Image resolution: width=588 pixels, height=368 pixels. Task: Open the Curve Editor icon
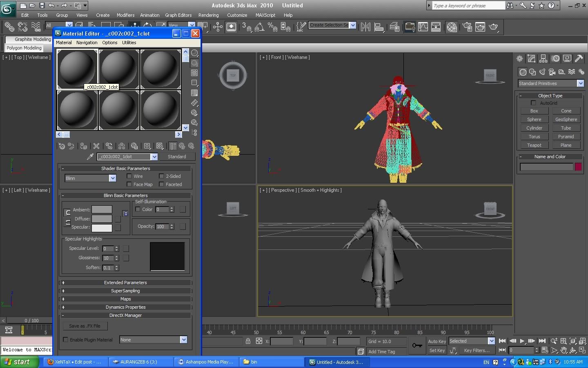click(x=423, y=27)
